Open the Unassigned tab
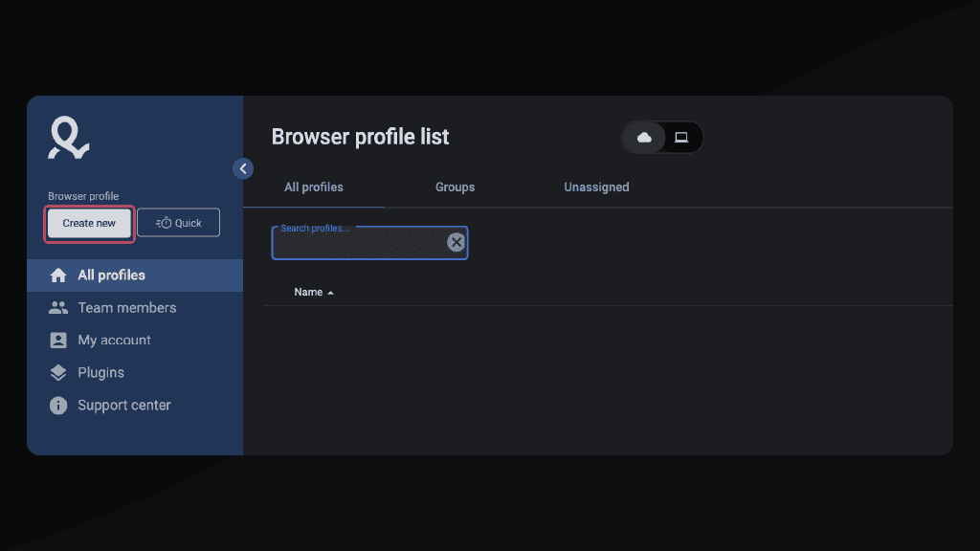This screenshot has width=980, height=551. 596,187
